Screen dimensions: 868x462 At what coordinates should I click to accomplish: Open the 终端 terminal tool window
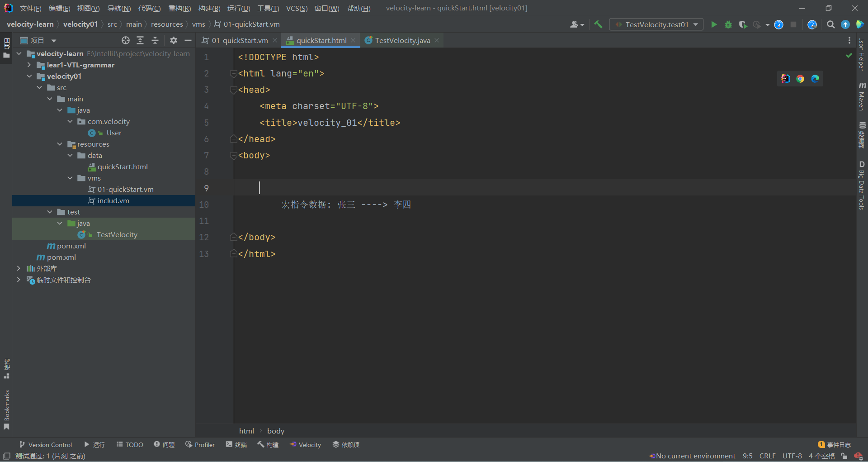click(x=236, y=445)
